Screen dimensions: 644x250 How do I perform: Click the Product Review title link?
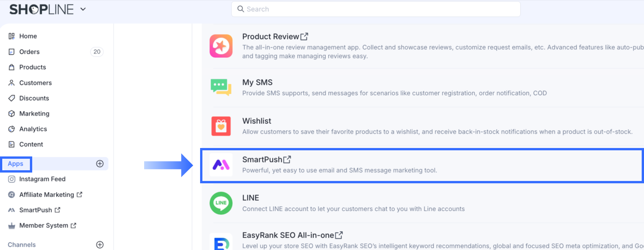point(271,36)
